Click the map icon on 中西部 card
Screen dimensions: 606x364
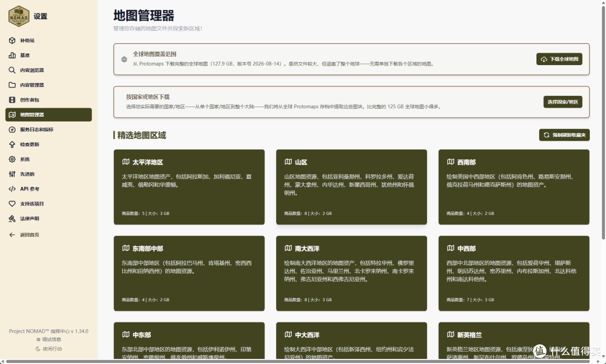pyautogui.click(x=450, y=248)
